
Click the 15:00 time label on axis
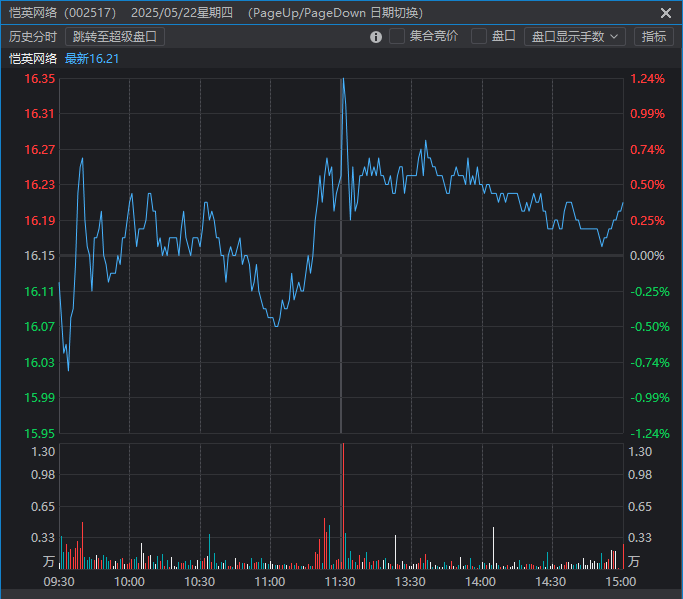tap(621, 581)
